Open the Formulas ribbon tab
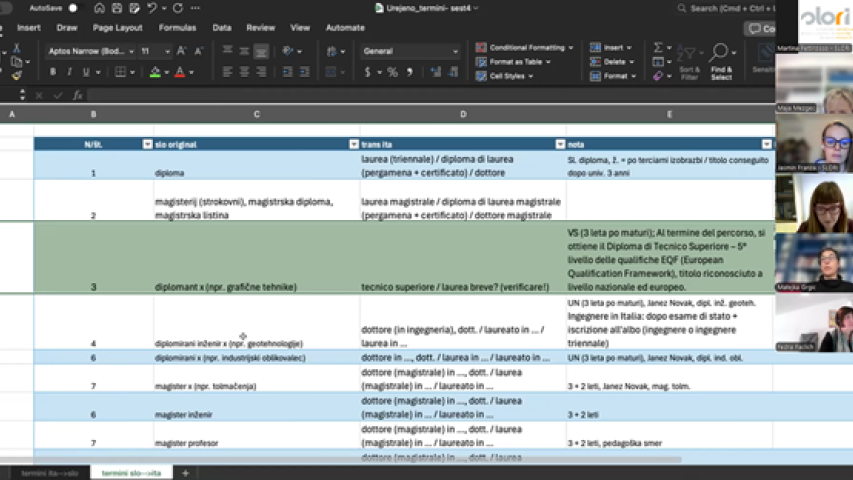 (x=177, y=28)
